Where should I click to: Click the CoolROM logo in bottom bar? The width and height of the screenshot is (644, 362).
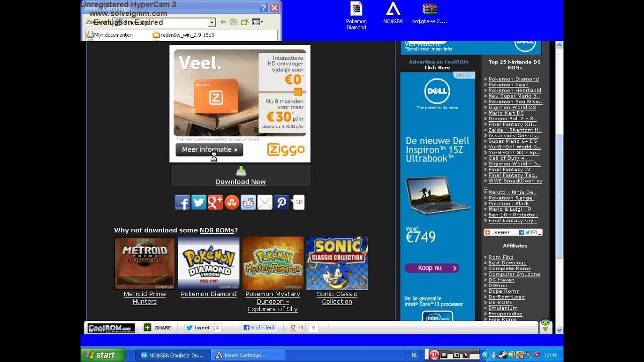111,328
